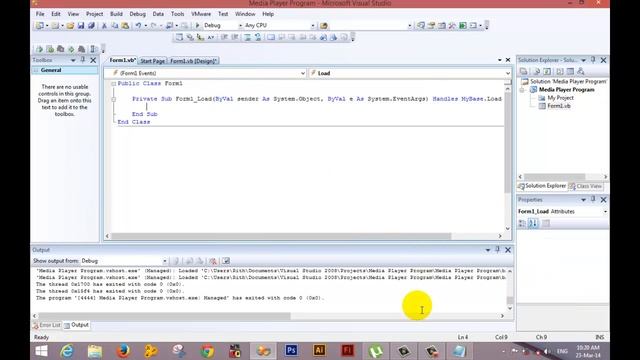Toggle Alphabetical sort in Properties panel
This screenshot has width=640, height=360.
pos(533,223)
